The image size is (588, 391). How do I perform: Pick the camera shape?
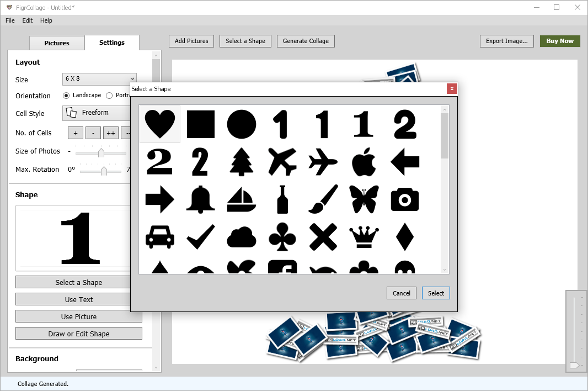click(405, 200)
